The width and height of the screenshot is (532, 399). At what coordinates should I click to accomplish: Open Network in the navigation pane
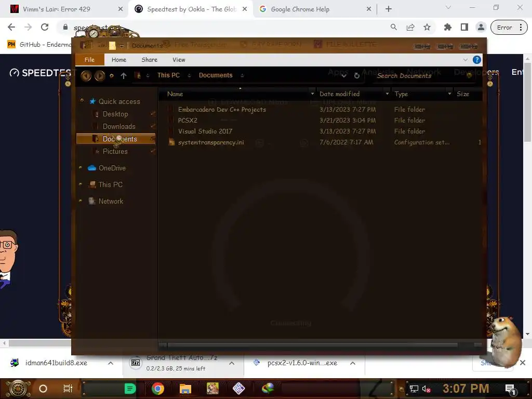(111, 201)
